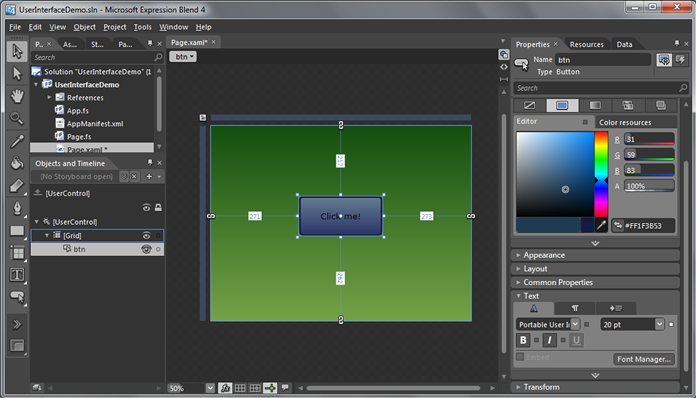Screen dimensions: 696x398
Task: Open the Object menu
Action: pyautogui.click(x=84, y=27)
